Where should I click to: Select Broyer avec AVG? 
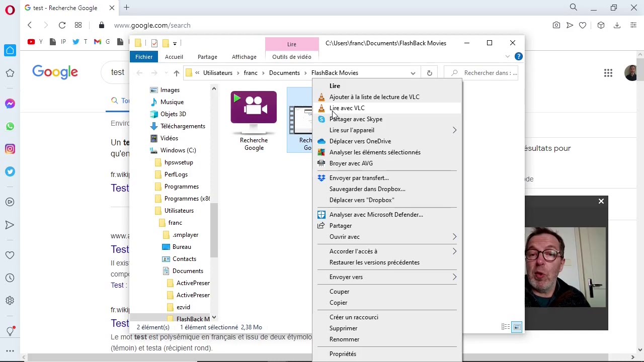pyautogui.click(x=386, y=163)
